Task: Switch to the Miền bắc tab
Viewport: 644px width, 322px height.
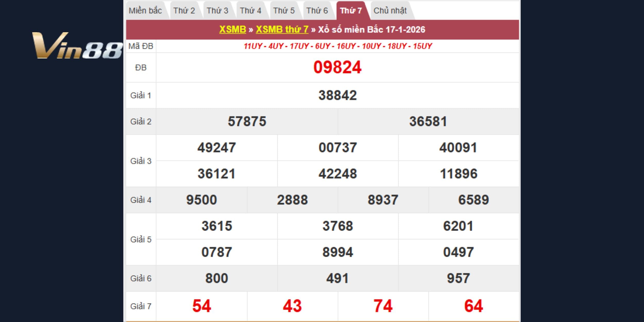Action: click(x=145, y=11)
